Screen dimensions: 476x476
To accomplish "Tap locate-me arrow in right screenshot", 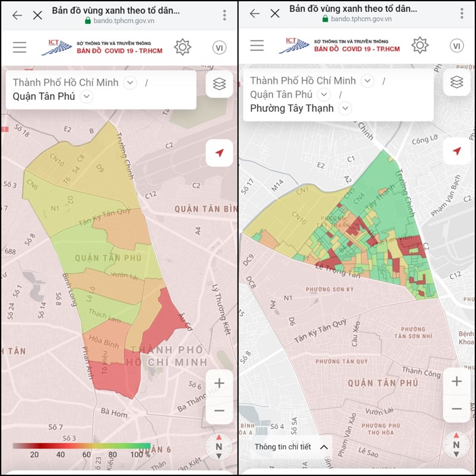I will (x=457, y=151).
